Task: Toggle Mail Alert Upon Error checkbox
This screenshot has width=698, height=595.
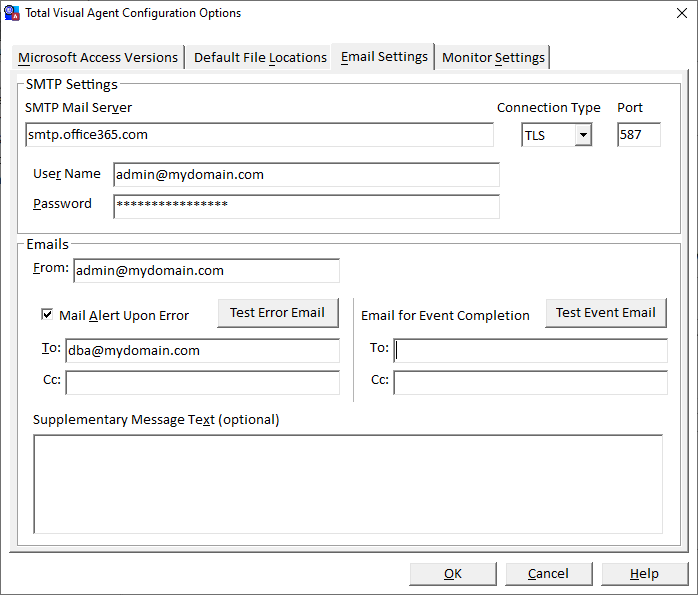Action: click(x=47, y=314)
